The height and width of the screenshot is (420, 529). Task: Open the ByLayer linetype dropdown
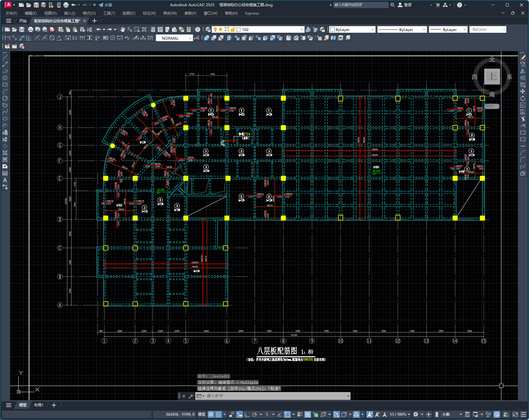click(x=402, y=29)
